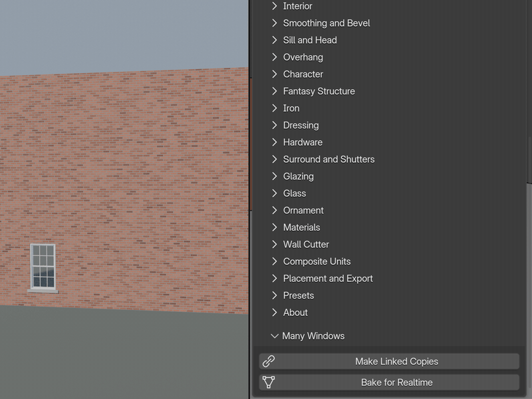The width and height of the screenshot is (532, 399).
Task: Show the About panel
Action: [289, 313]
